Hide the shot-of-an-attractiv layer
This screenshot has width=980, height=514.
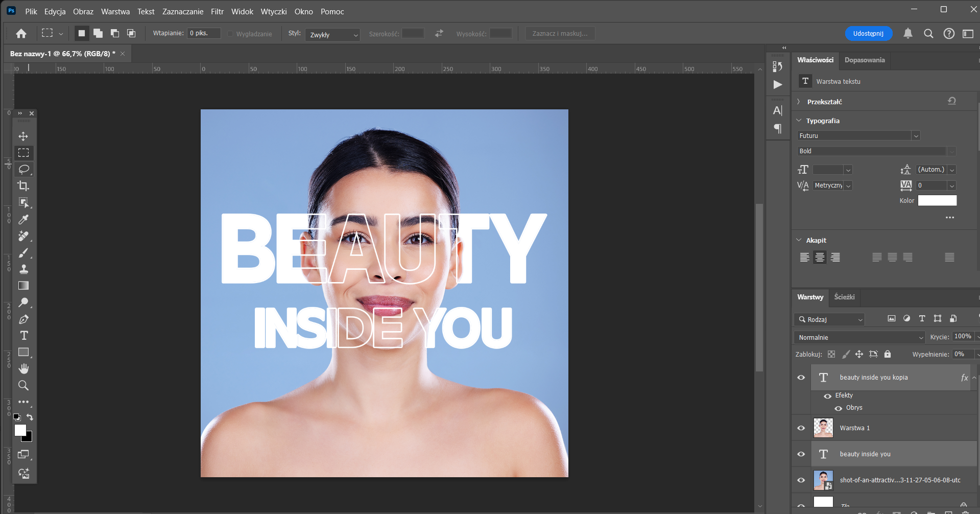(x=801, y=480)
